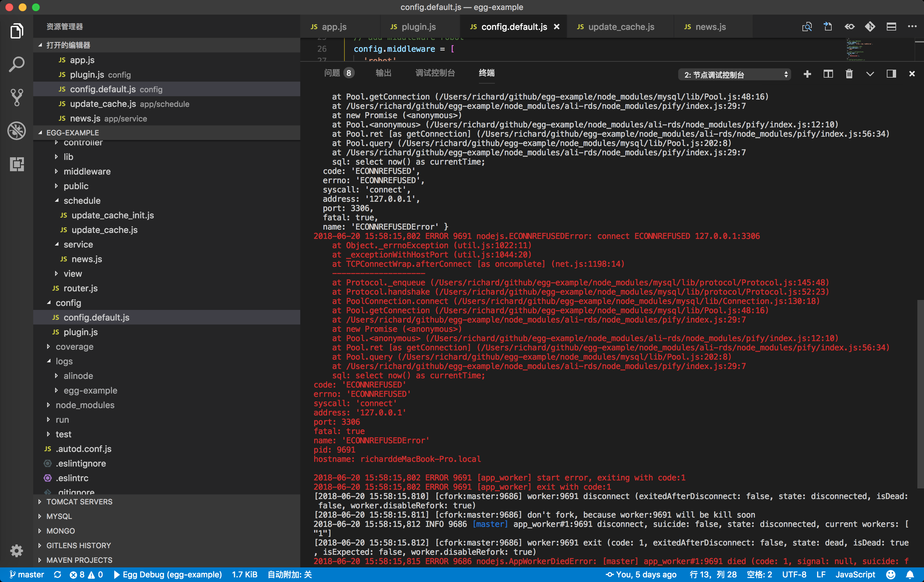Image resolution: width=924 pixels, height=582 pixels.
Task: Collapse the schedule folder
Action: 82,200
